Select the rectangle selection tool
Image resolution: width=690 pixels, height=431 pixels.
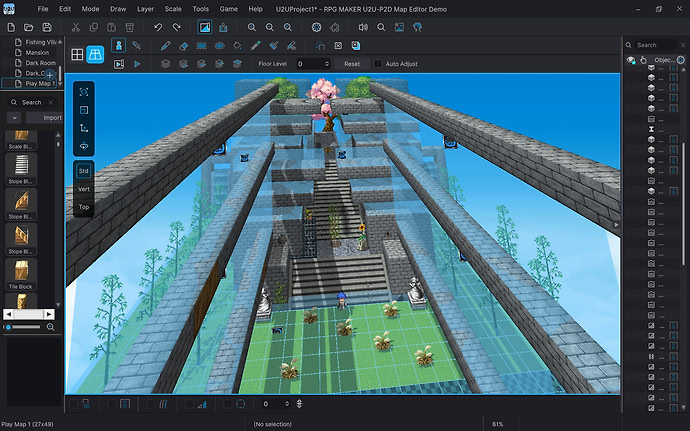click(x=202, y=45)
